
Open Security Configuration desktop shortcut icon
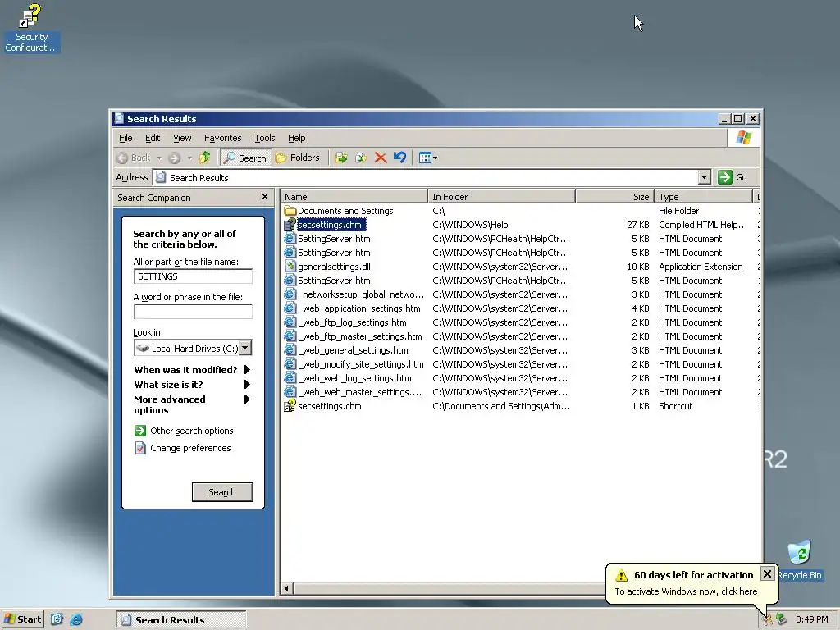pyautogui.click(x=30, y=16)
